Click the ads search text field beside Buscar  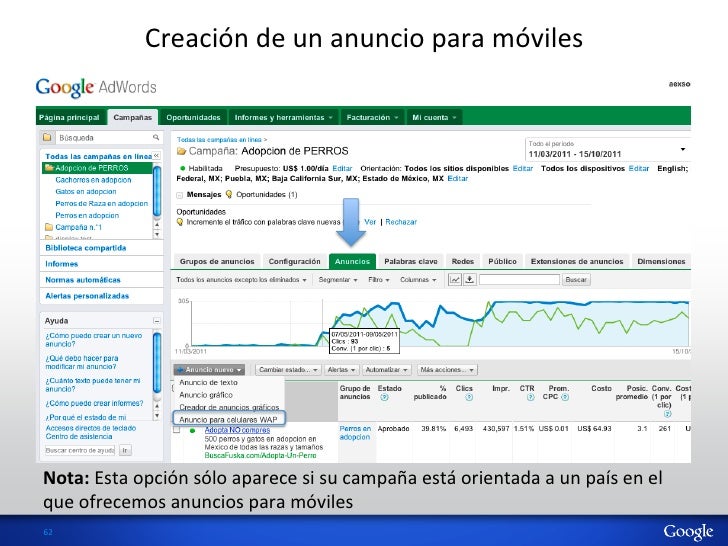[x=519, y=280]
